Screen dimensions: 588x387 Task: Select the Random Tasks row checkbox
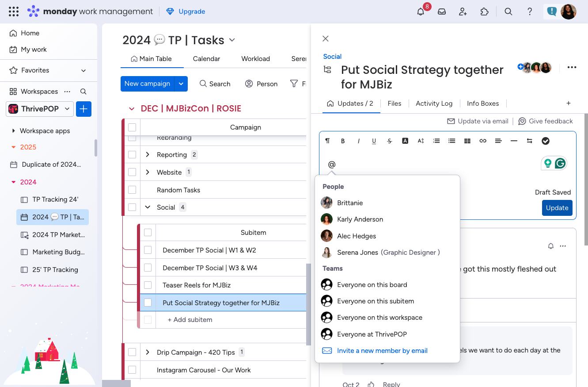pyautogui.click(x=132, y=190)
